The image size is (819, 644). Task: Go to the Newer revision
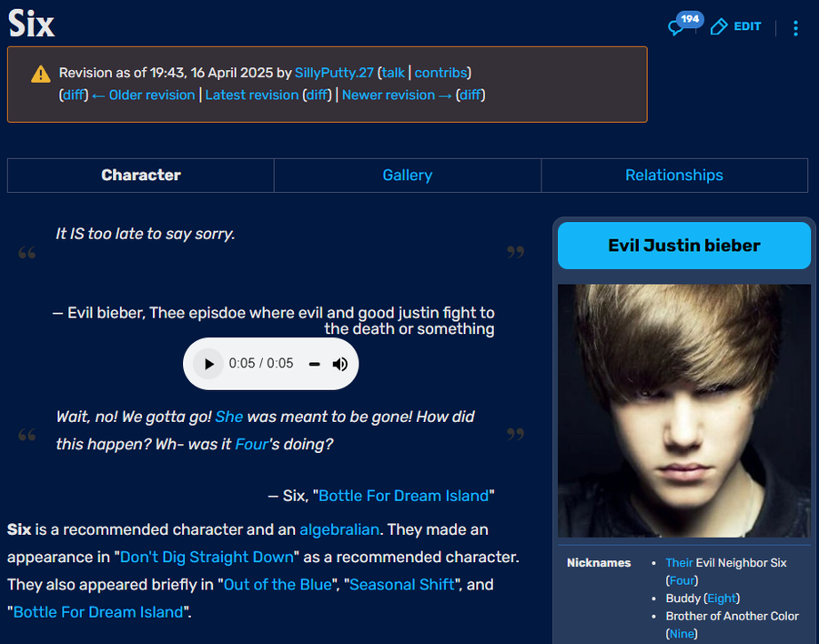click(397, 96)
